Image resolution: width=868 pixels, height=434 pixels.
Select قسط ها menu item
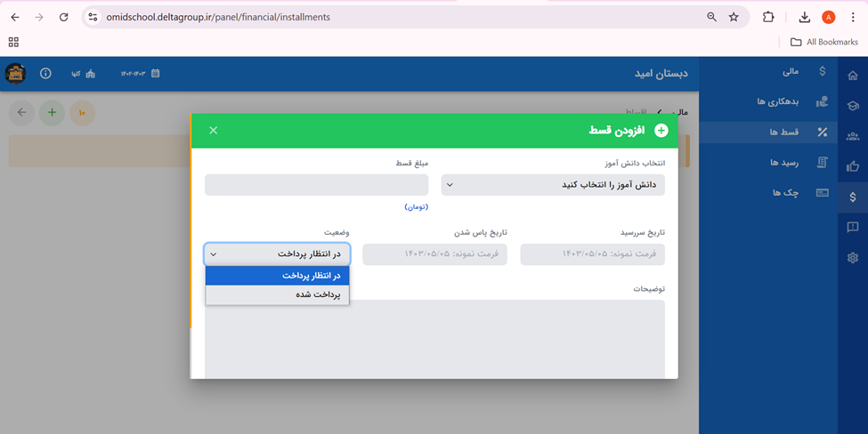coord(769,133)
